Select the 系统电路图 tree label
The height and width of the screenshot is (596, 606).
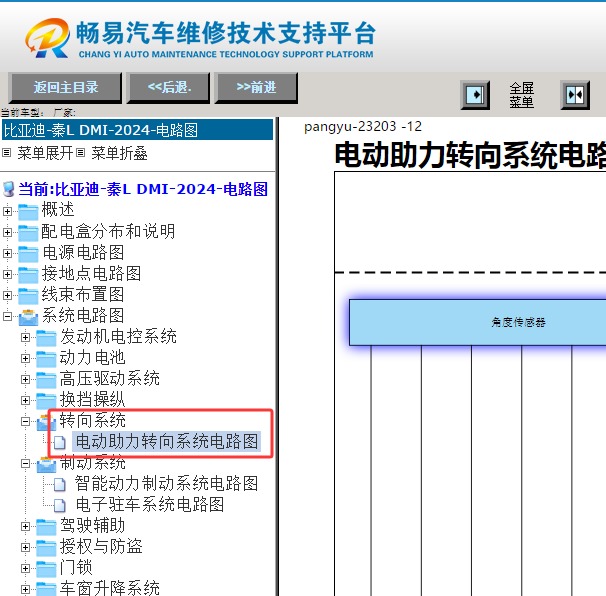[x=83, y=315]
